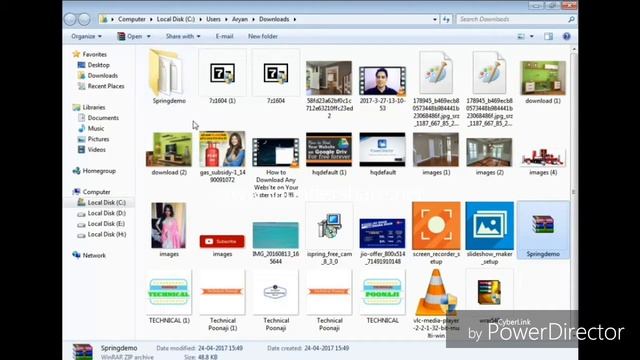Screen dimensions: 640x360
Task: Go to Computer in the address bar
Action: (x=132, y=19)
